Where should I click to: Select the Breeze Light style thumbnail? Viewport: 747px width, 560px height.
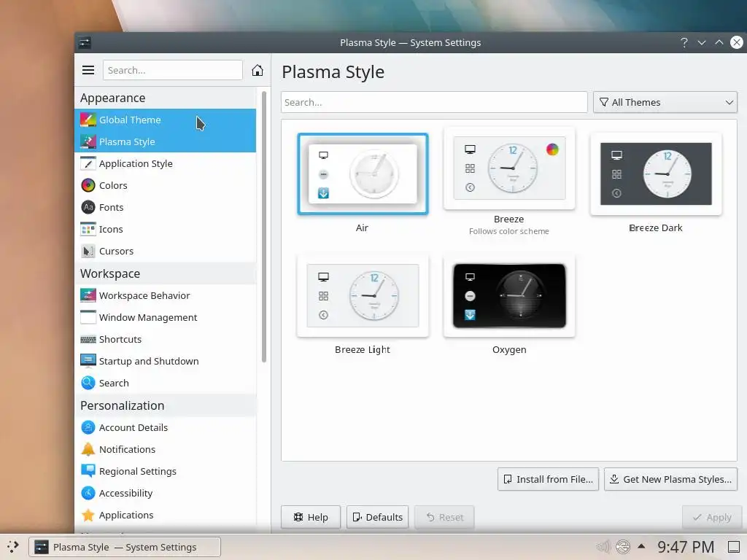click(363, 296)
